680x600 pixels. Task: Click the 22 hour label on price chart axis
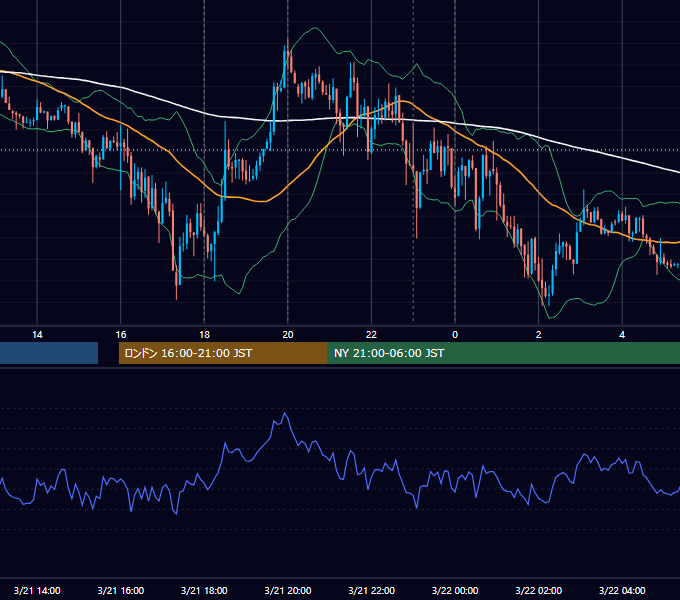pos(371,335)
